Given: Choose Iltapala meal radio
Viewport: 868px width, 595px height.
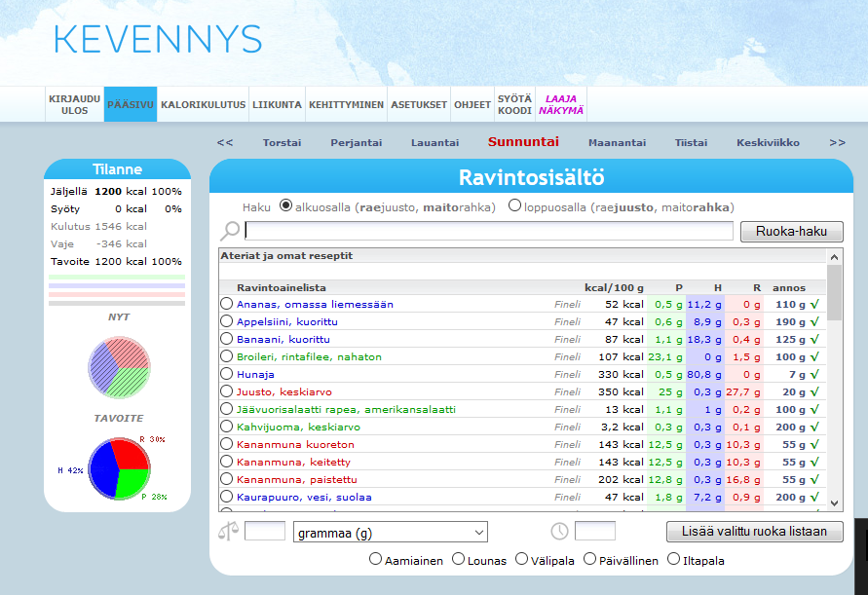Looking at the screenshot, I should pyautogui.click(x=674, y=559).
